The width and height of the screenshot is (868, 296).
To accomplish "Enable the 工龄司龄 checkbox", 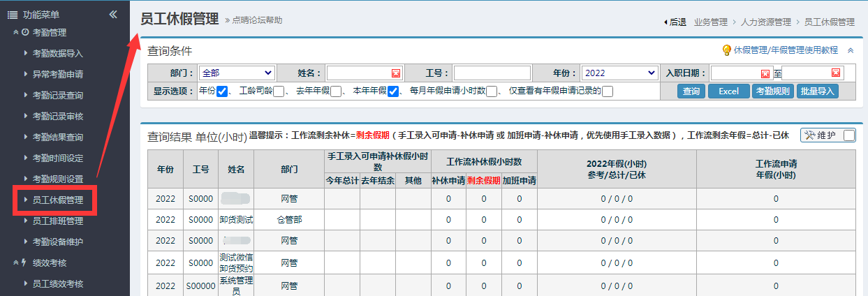I will click(279, 91).
